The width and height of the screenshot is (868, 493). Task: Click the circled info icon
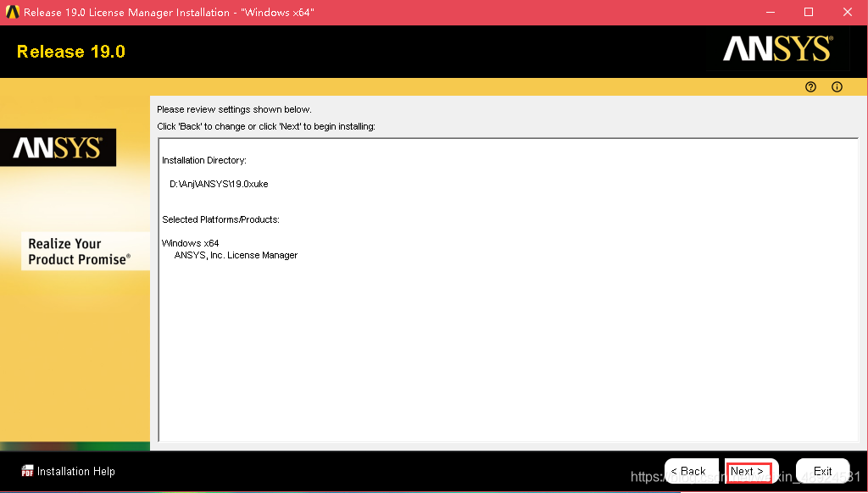(837, 87)
